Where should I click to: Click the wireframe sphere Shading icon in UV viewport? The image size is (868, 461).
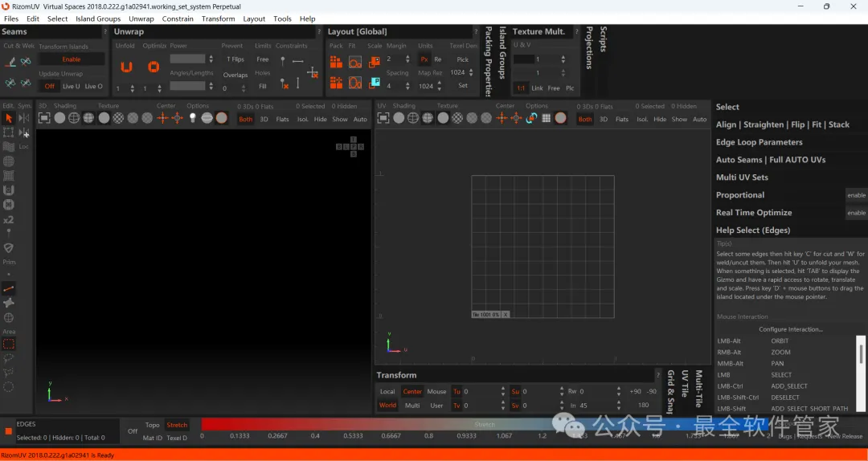pos(413,118)
